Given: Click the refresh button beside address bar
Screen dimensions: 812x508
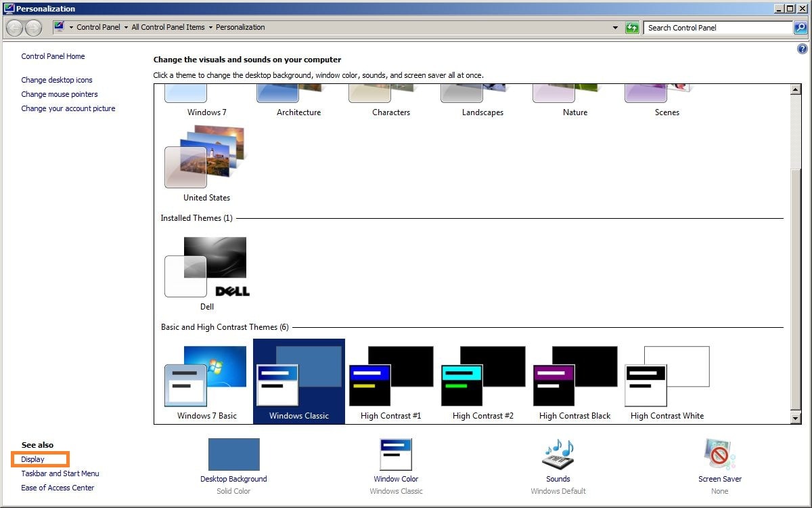Looking at the screenshot, I should pyautogui.click(x=632, y=28).
